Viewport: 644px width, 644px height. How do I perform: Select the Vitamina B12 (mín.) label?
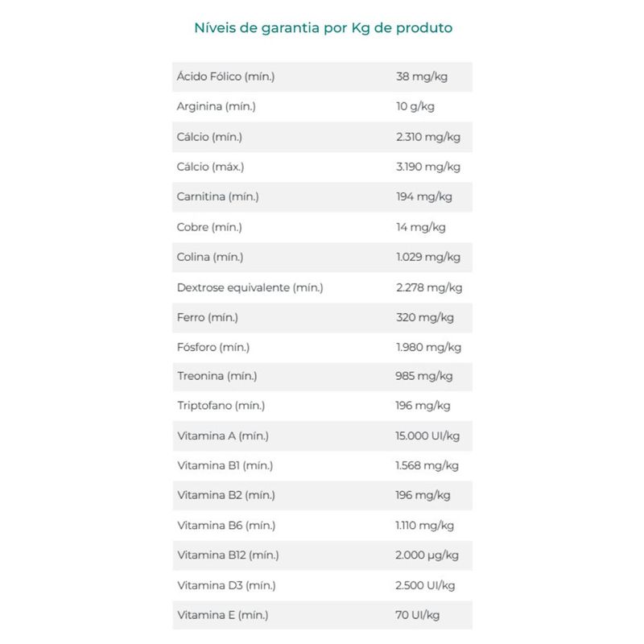pyautogui.click(x=228, y=555)
